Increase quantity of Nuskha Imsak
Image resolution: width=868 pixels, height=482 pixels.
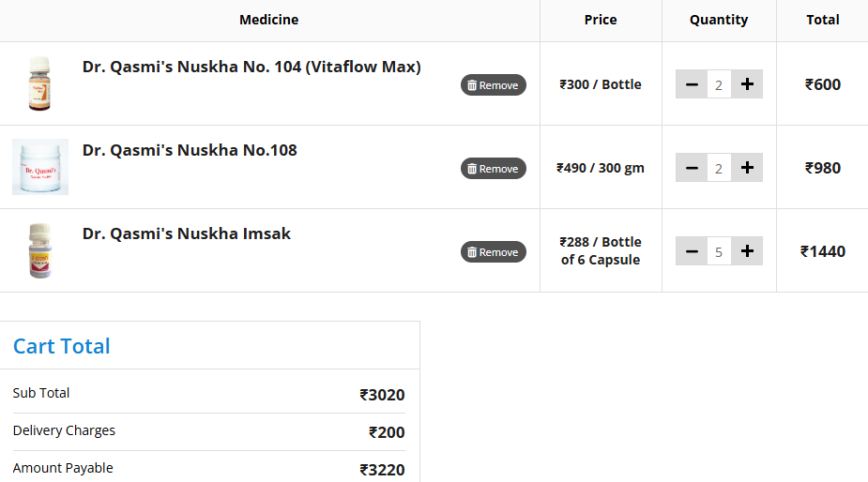click(747, 251)
